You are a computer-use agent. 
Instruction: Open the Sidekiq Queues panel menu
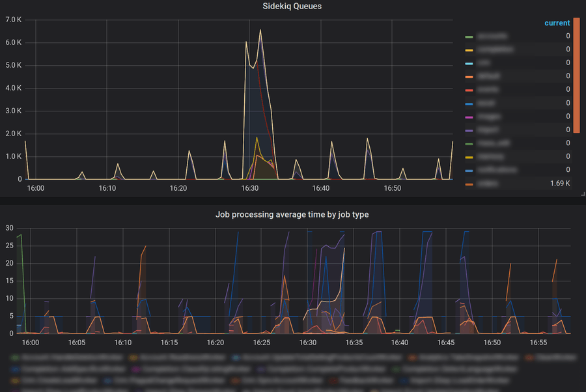292,6
